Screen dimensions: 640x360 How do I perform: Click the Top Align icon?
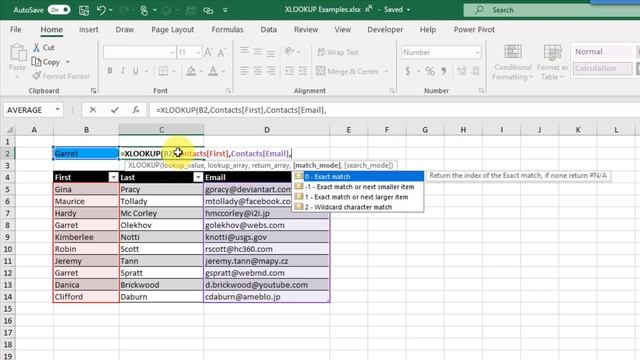coord(244,51)
